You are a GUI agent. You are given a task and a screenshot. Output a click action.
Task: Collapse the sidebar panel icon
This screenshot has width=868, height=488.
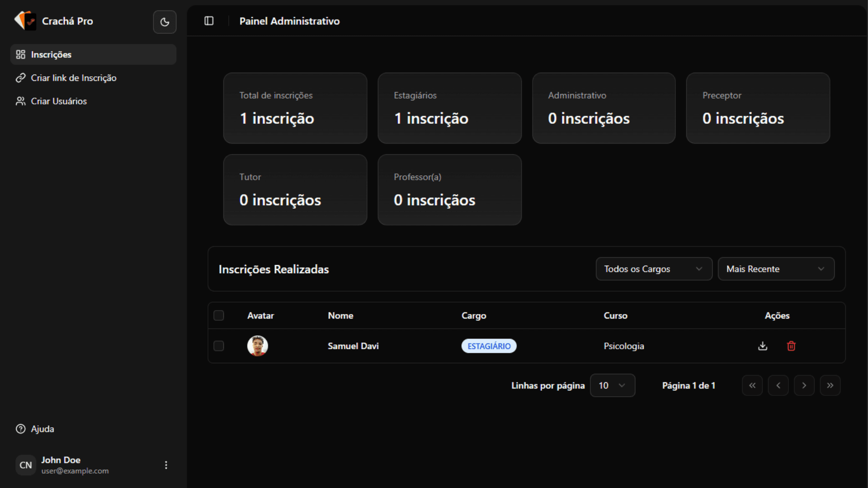209,21
